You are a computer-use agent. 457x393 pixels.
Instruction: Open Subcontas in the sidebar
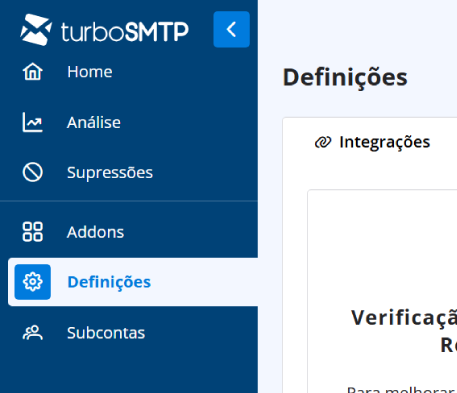pyautogui.click(x=106, y=333)
